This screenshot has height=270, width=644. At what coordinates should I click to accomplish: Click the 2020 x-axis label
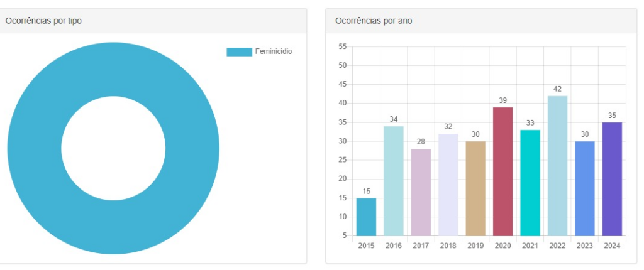pyautogui.click(x=502, y=246)
